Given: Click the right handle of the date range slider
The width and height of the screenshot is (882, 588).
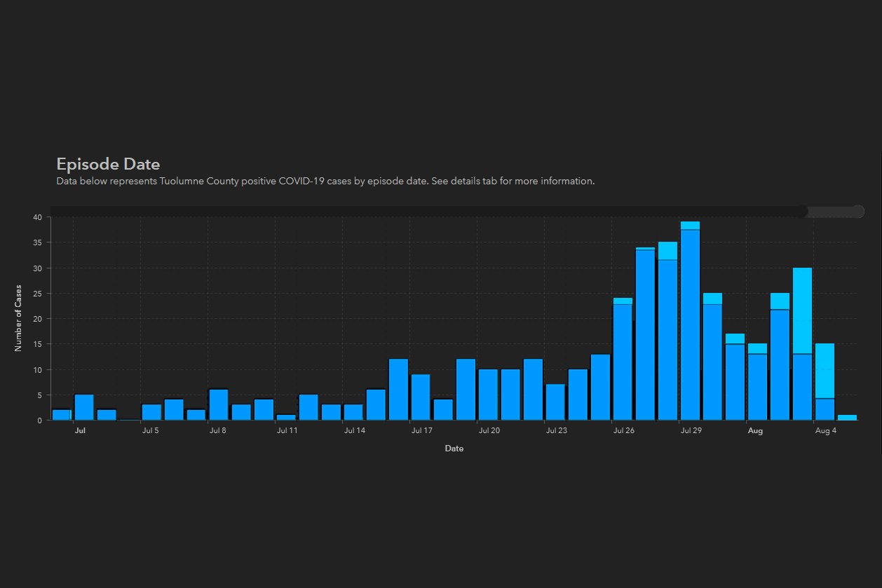Looking at the screenshot, I should pyautogui.click(x=858, y=212).
